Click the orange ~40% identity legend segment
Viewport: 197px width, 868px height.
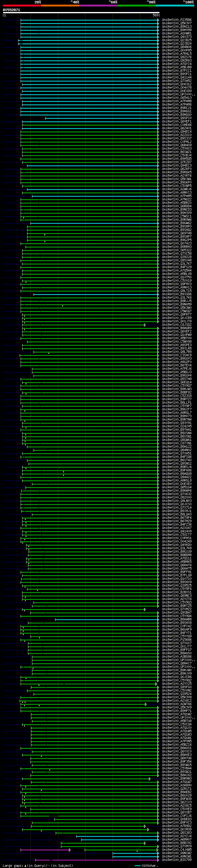click(x=60, y=6)
